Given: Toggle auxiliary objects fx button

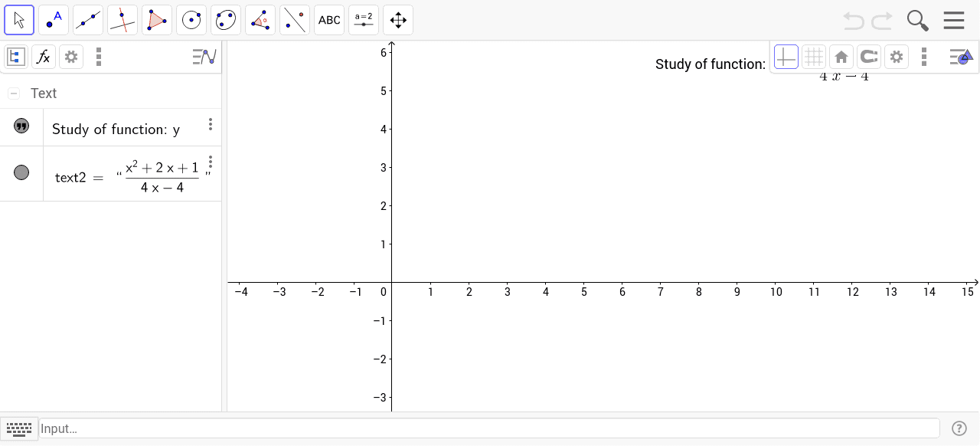Looking at the screenshot, I should (44, 57).
